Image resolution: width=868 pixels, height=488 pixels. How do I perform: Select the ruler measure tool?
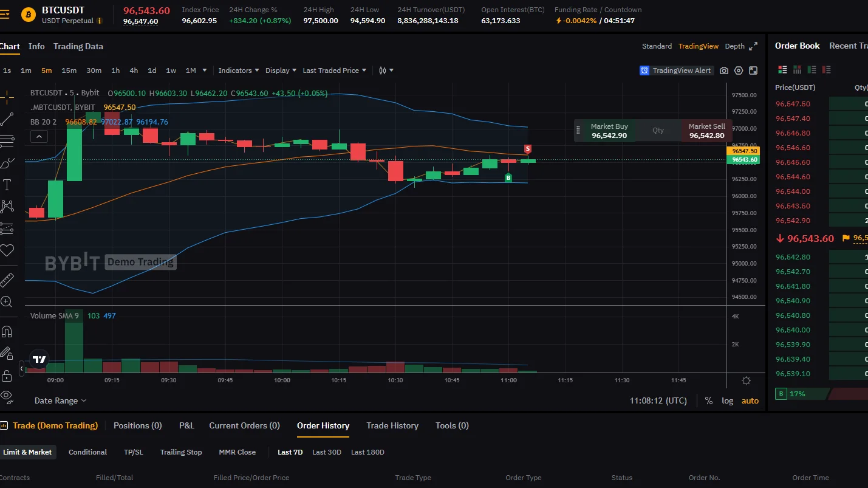(x=7, y=280)
